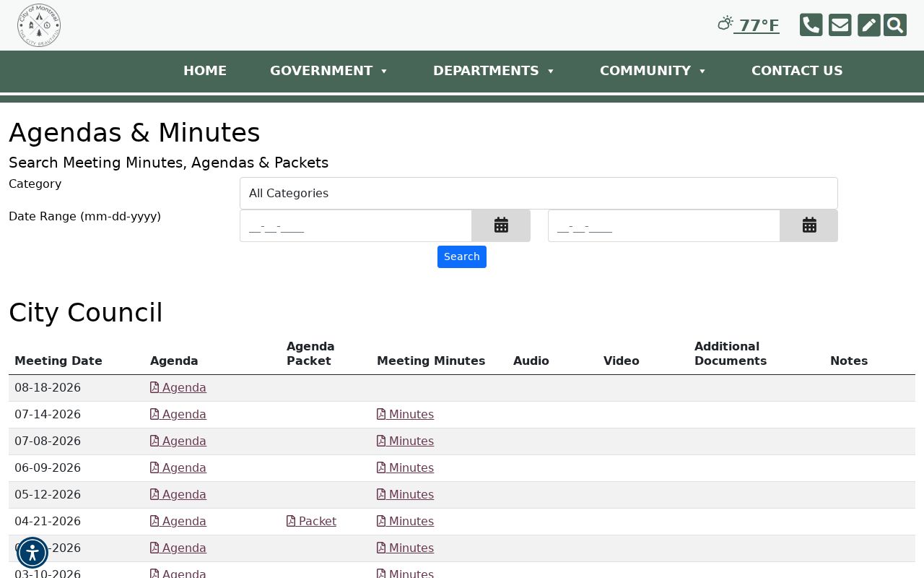Click the Meeting Minutes column header
This screenshot has height=578, width=924.
tap(431, 361)
